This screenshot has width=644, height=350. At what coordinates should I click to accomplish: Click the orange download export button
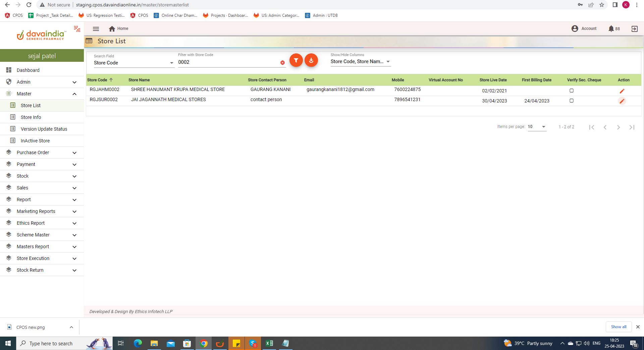(x=311, y=60)
